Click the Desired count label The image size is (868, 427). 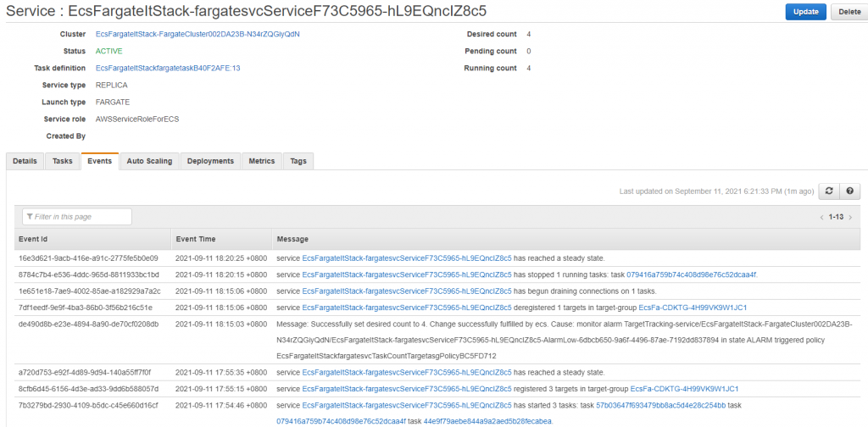[492, 34]
